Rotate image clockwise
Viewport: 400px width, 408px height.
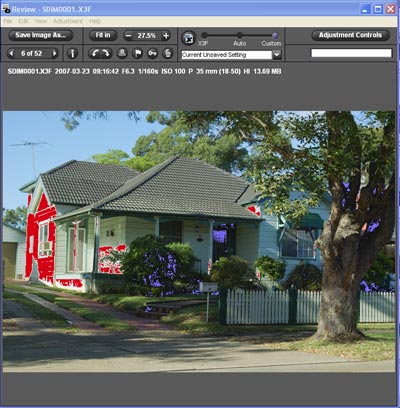point(106,53)
